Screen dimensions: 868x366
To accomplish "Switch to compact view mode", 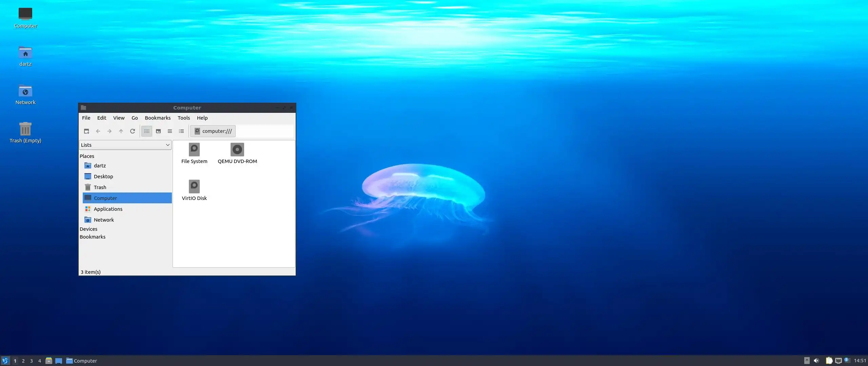I will [x=170, y=131].
